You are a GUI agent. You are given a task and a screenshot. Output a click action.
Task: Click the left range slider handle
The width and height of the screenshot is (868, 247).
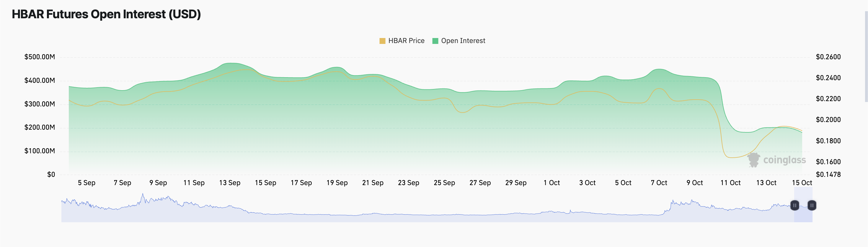click(x=794, y=205)
